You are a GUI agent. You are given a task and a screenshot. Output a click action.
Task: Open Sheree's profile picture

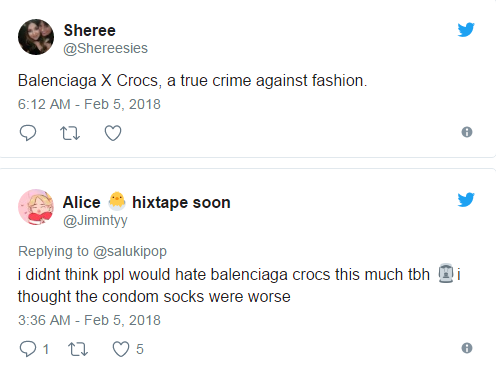click(36, 37)
